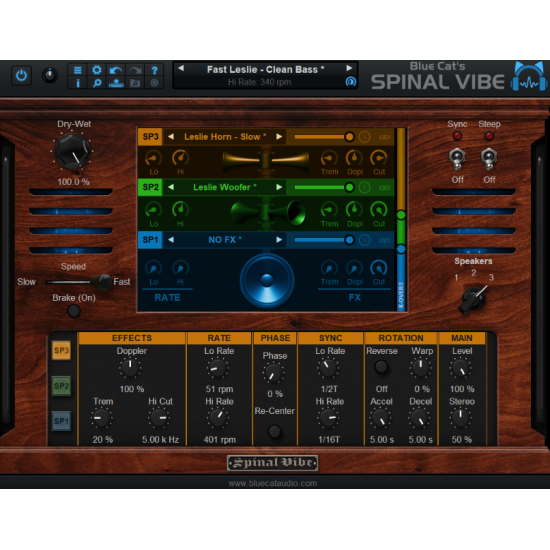Click the SP2 Dopl mini knob

(354, 210)
